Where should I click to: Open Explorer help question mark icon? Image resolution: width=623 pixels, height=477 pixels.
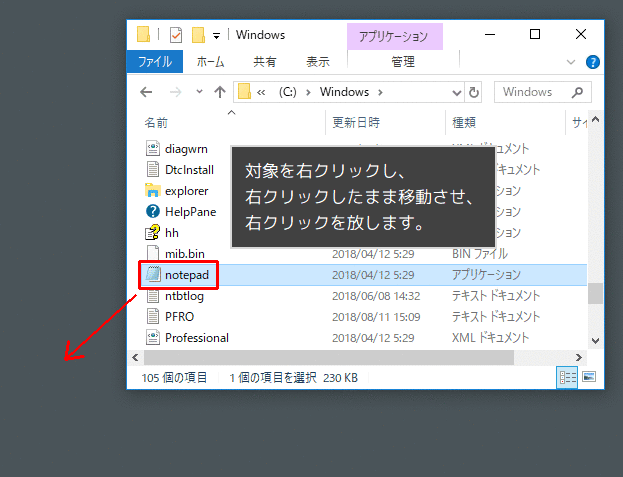[592, 61]
